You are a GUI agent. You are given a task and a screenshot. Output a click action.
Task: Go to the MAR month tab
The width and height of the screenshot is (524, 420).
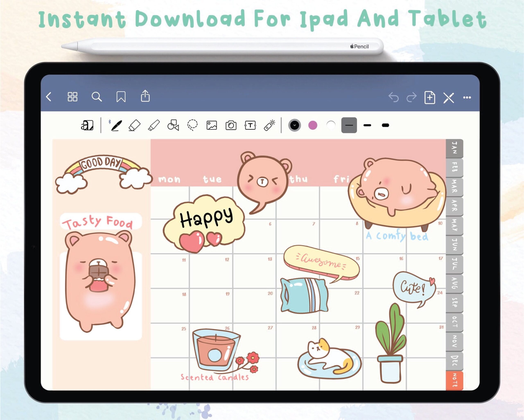click(454, 187)
